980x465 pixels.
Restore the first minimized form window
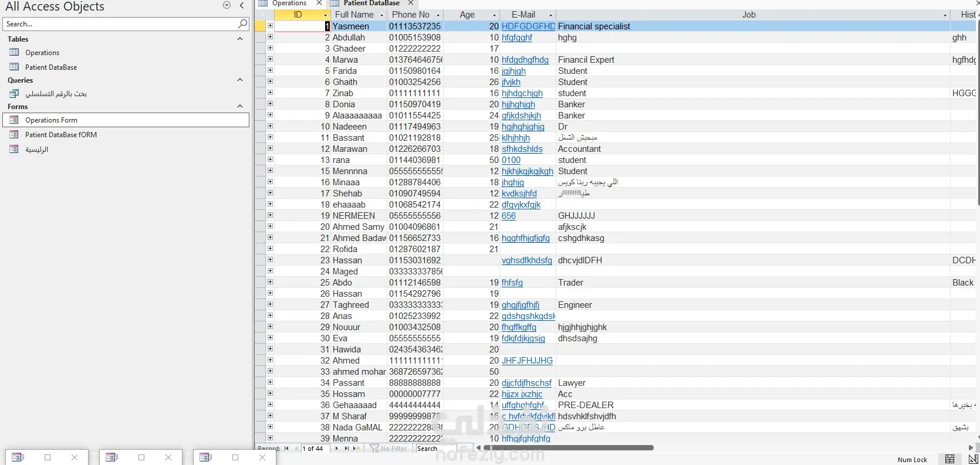48,457
